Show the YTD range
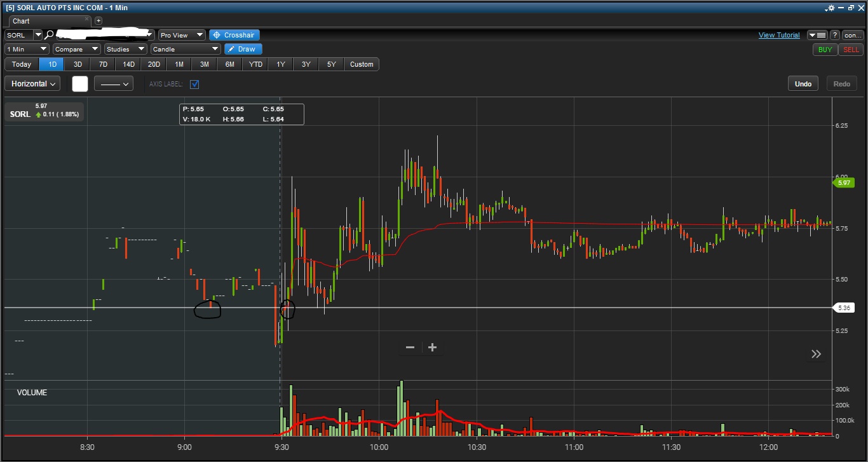 tap(255, 64)
